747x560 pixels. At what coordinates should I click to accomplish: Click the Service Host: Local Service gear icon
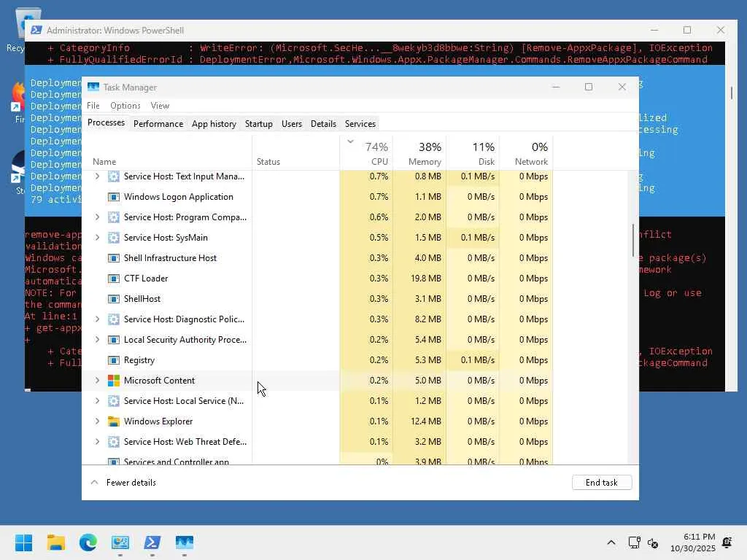pos(113,402)
